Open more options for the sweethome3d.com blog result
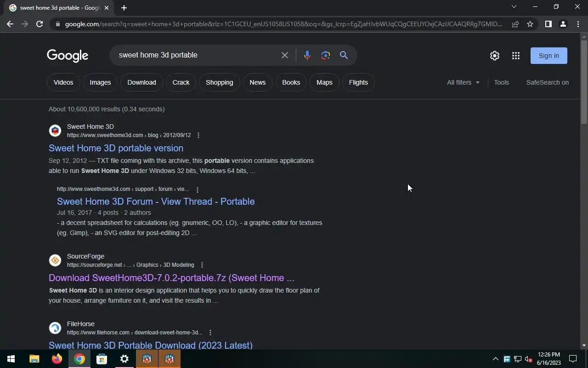The height and width of the screenshot is (368, 588). click(x=198, y=135)
